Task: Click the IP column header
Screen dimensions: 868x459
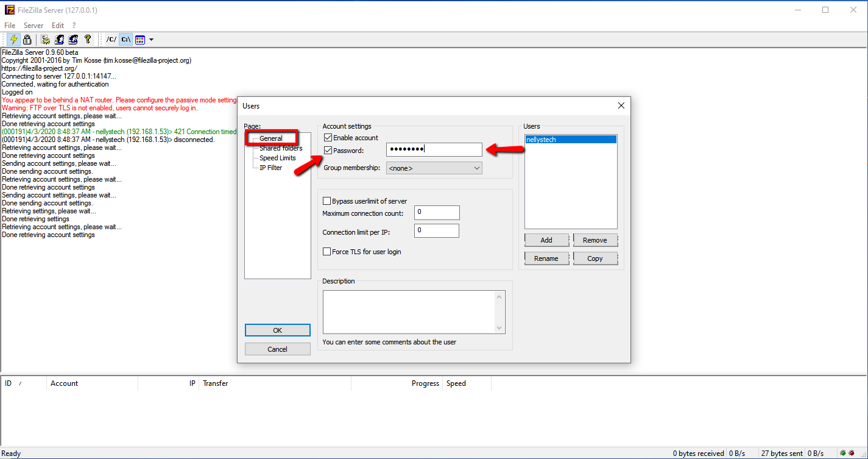Action: click(x=169, y=383)
